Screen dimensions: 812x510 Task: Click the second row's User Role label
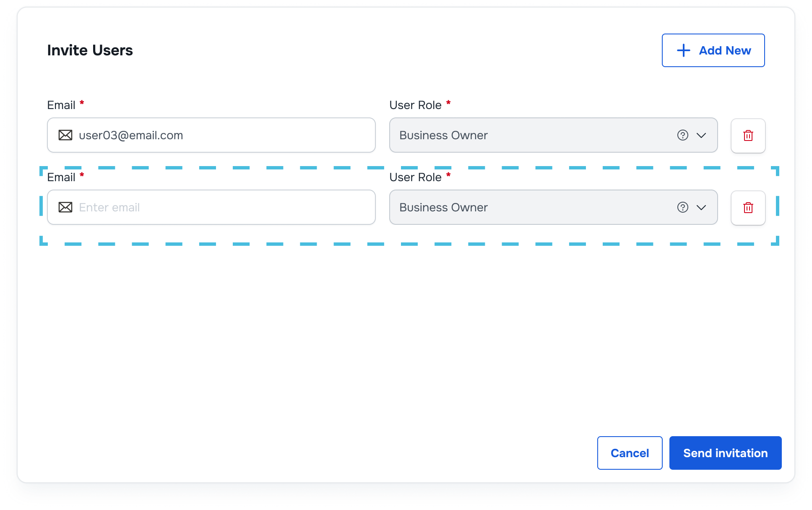tap(415, 177)
